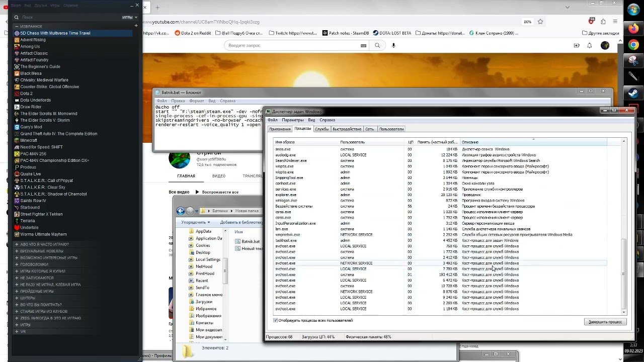Open Chrome from the sidebar taskbar
The width and height of the screenshot is (644, 362).
(633, 45)
